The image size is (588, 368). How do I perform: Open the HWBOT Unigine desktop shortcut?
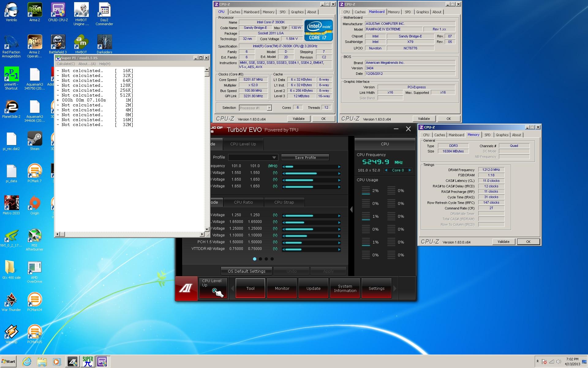point(81,14)
